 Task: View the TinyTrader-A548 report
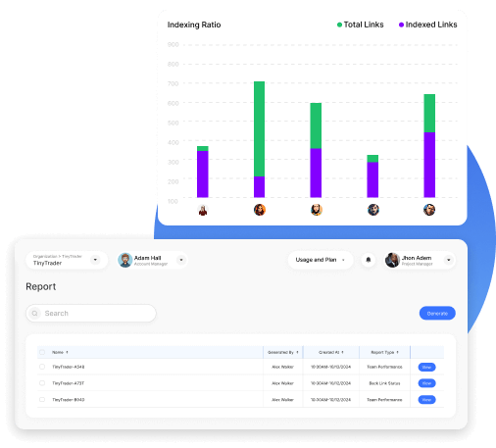[x=426, y=367]
